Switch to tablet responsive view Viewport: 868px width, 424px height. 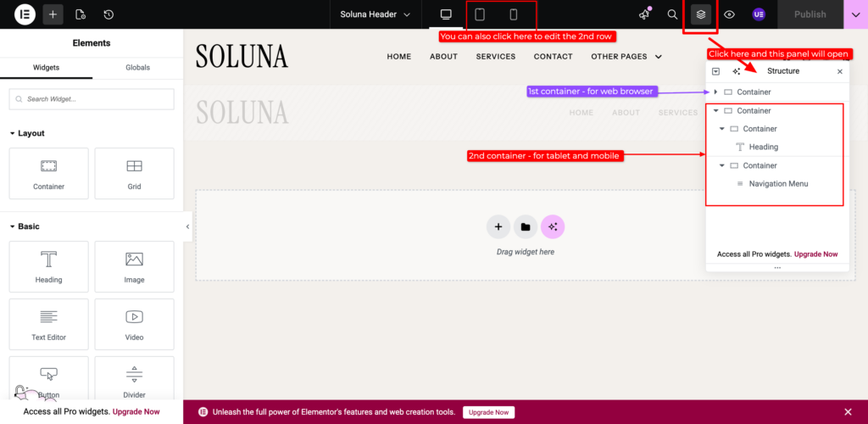(x=480, y=14)
